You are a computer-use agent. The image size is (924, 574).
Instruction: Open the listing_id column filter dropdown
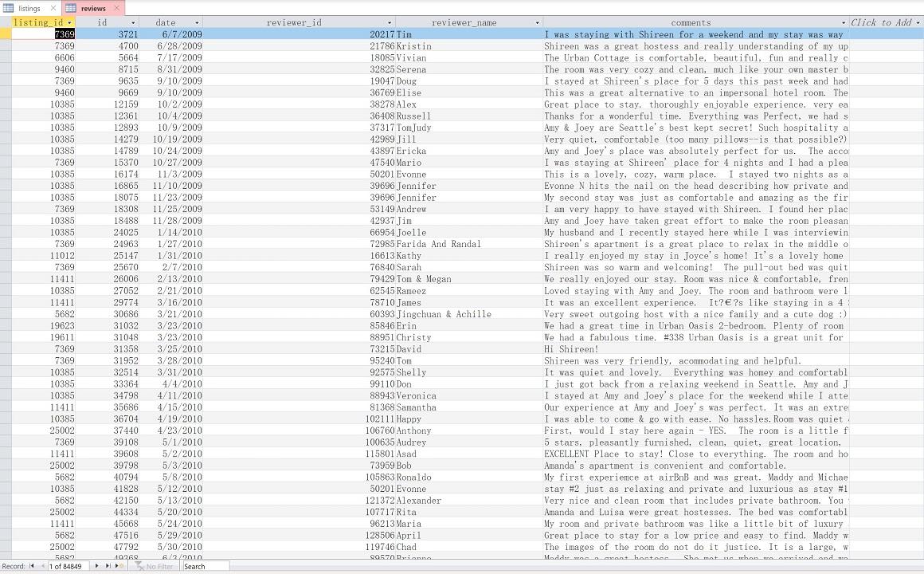tap(69, 22)
